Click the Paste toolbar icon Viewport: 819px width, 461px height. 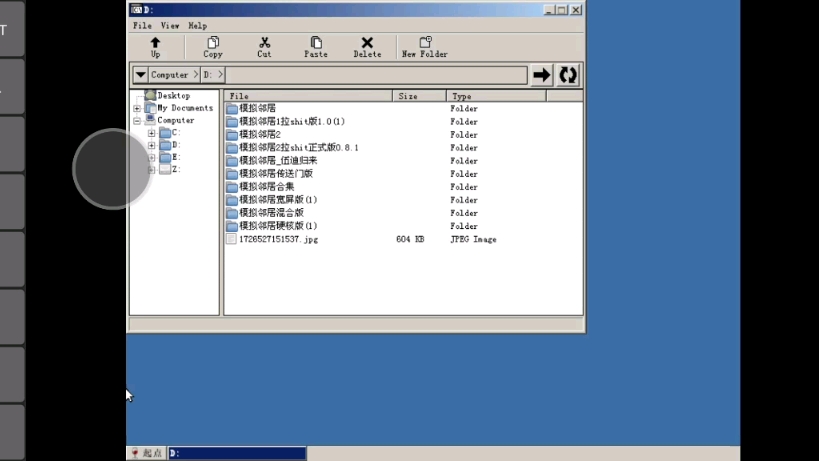(x=316, y=42)
